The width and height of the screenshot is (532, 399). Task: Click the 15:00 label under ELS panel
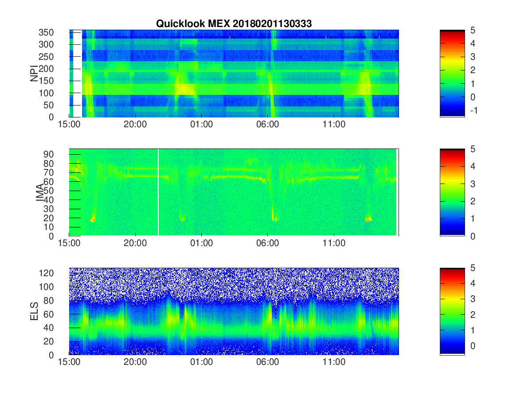click(x=69, y=363)
